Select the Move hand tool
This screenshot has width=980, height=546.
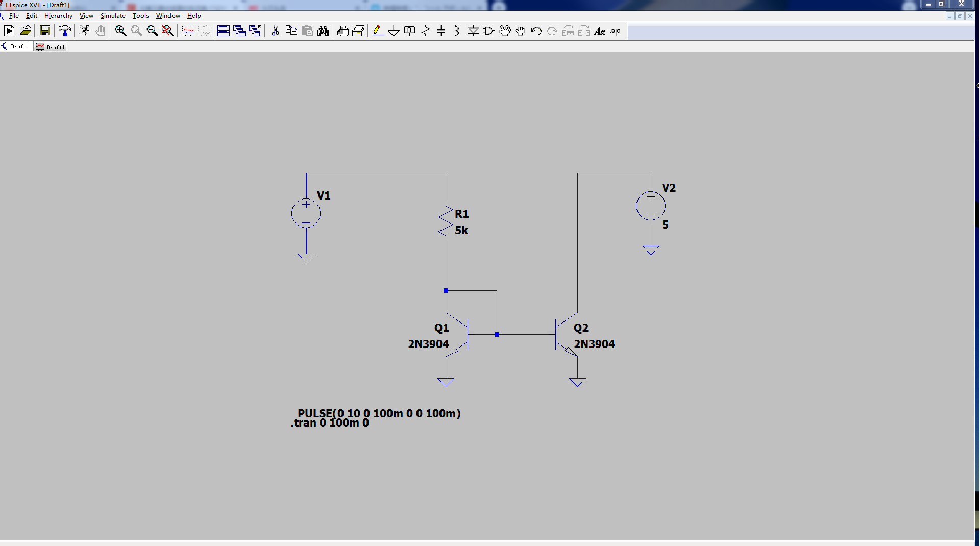pos(505,31)
